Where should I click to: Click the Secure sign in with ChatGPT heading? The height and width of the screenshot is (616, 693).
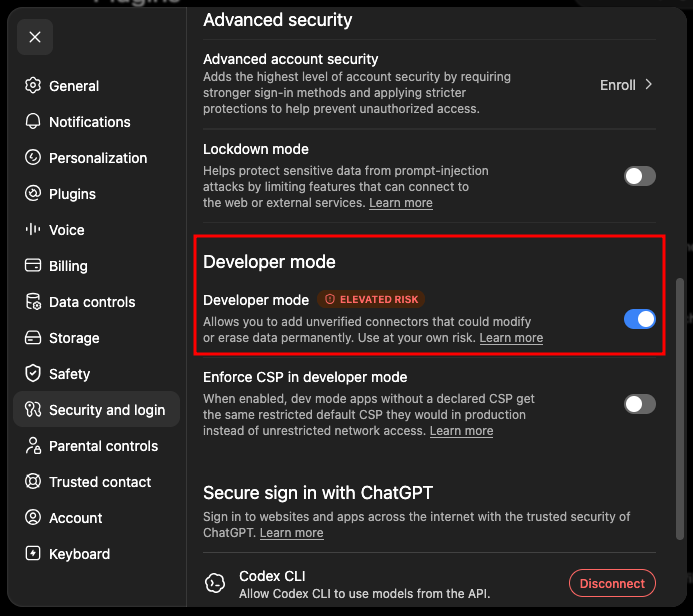(x=318, y=493)
